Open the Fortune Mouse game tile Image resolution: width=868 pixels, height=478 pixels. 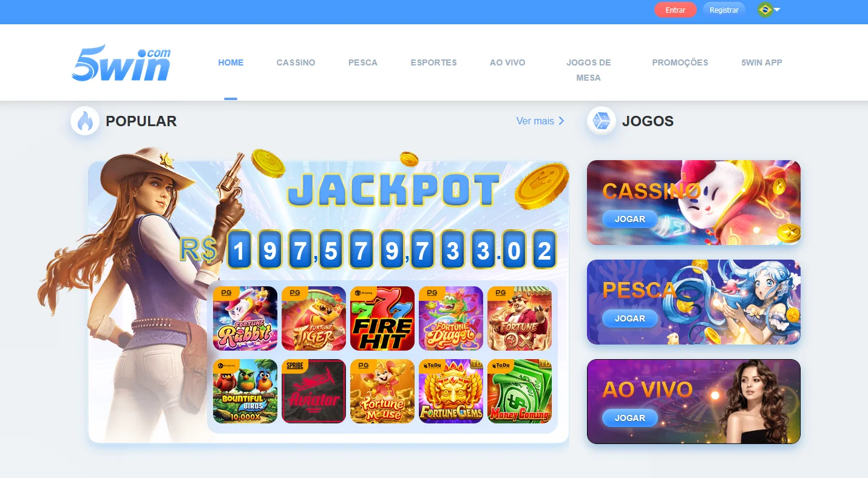[x=382, y=391]
